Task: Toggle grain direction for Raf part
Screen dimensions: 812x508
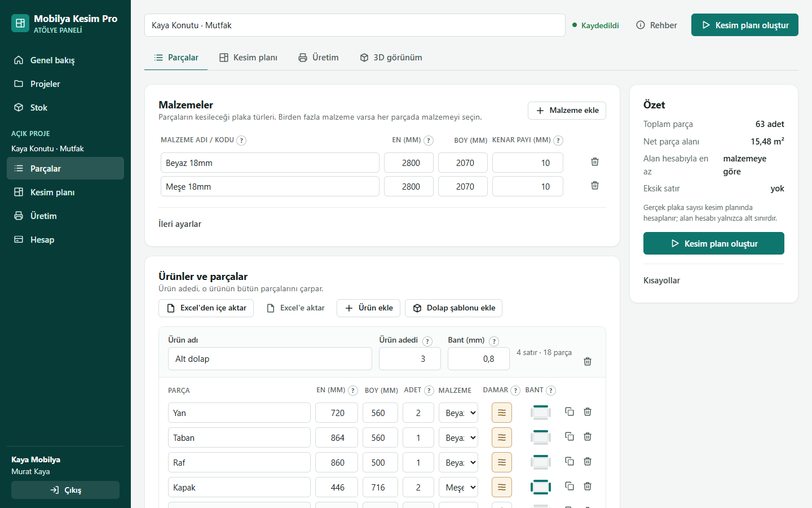Action: (x=502, y=462)
